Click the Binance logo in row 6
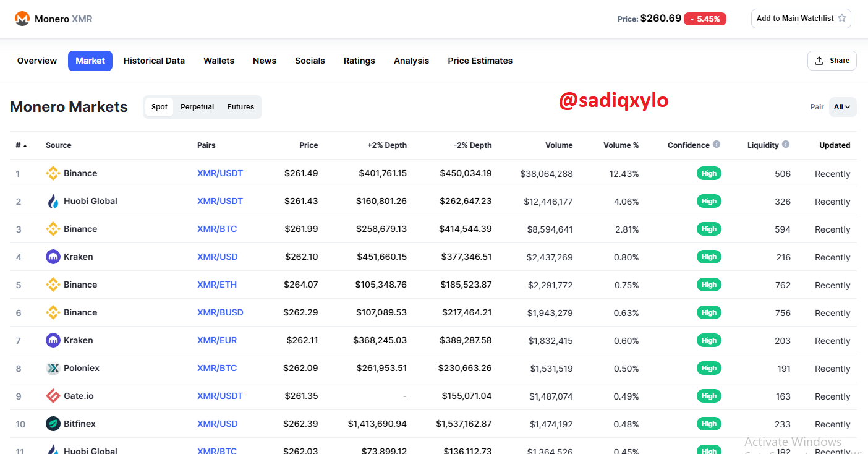This screenshot has height=454, width=868. 53,312
